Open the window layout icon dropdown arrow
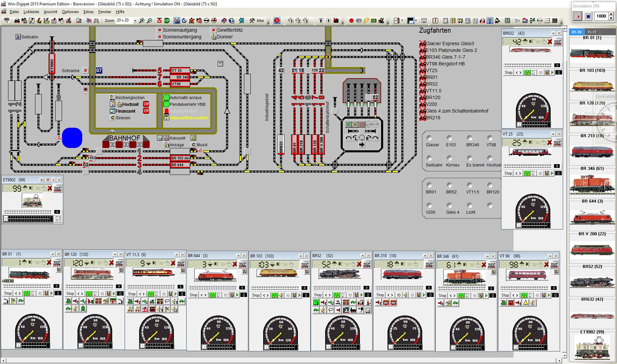This screenshot has width=617, height=364. click(x=416, y=21)
